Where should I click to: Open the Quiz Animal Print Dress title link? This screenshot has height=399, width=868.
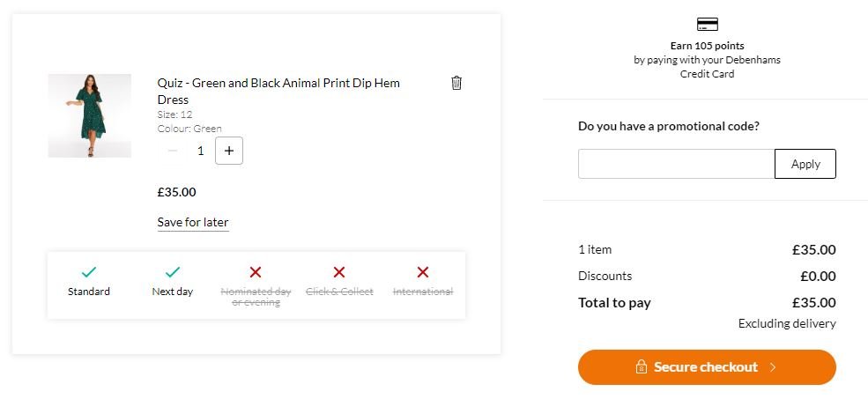pyautogui.click(x=278, y=92)
